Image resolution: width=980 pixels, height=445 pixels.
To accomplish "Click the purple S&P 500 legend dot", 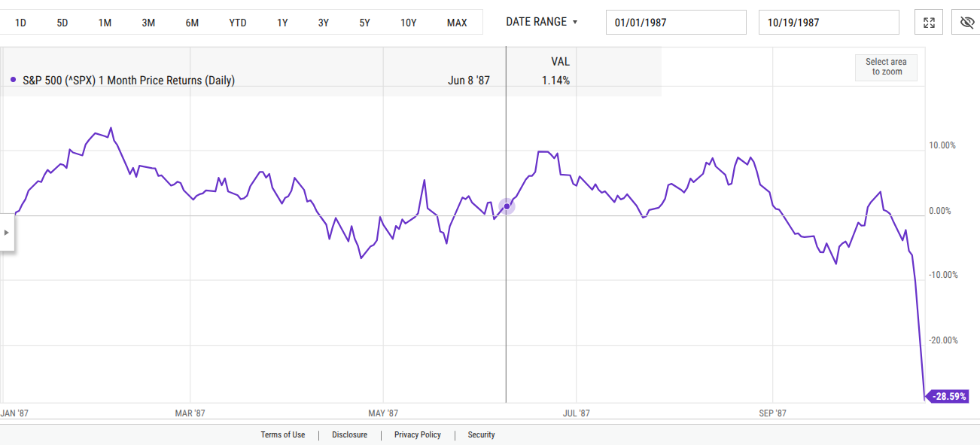I will 14,81.
